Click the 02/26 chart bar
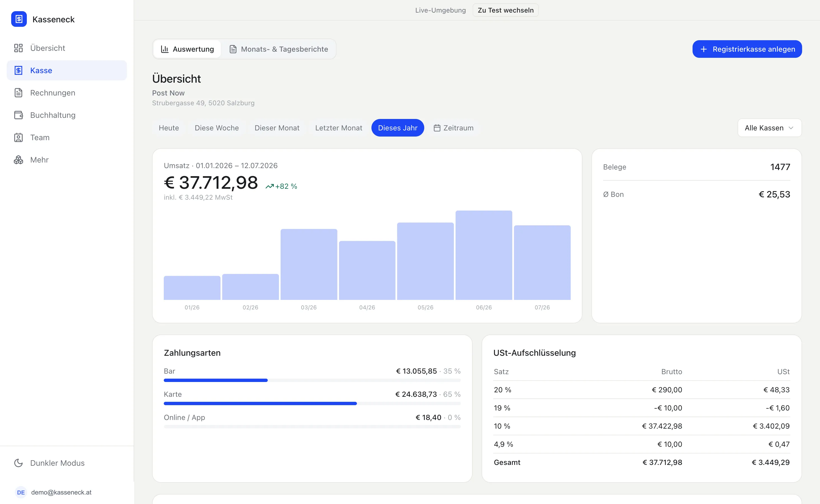This screenshot has height=504, width=820. 250,287
